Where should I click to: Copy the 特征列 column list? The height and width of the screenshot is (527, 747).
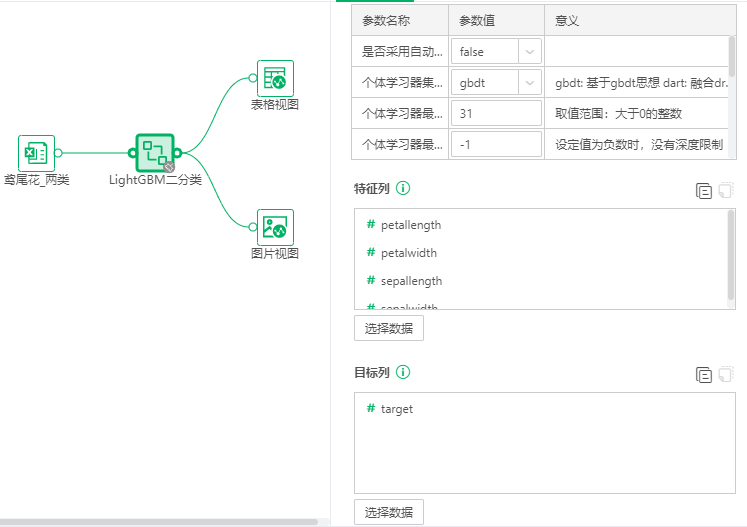pyautogui.click(x=704, y=190)
